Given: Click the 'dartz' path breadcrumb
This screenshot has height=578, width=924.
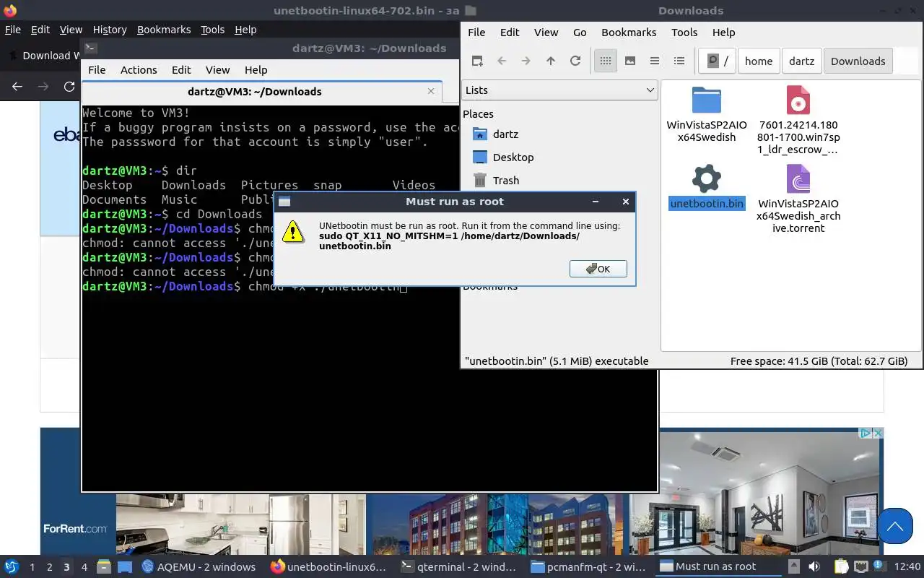Looking at the screenshot, I should point(801,61).
